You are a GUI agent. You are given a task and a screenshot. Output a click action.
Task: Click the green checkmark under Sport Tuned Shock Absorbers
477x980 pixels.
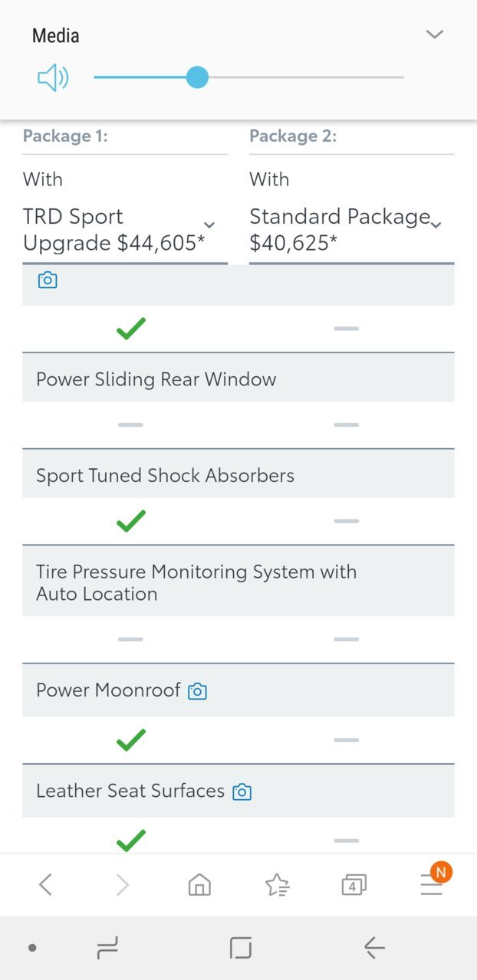[x=131, y=522]
